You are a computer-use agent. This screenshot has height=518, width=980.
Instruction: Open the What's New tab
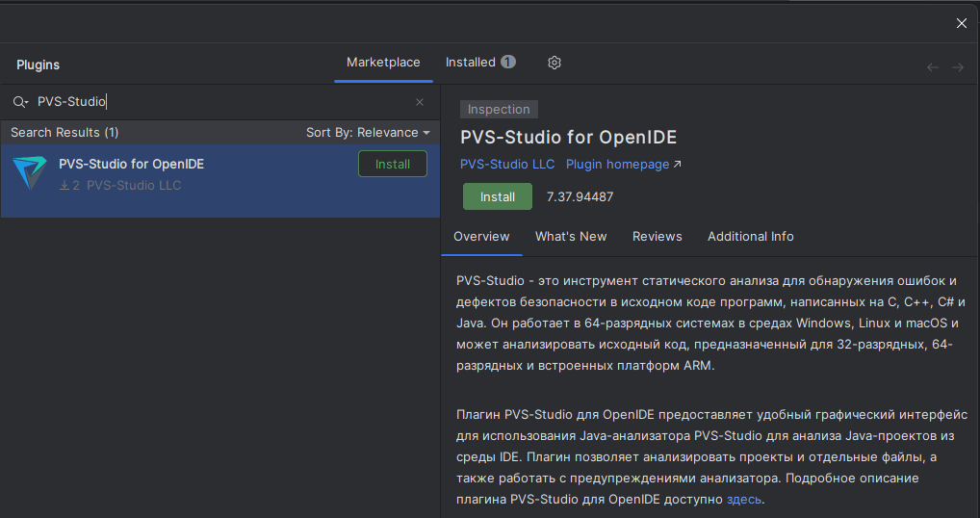(571, 237)
